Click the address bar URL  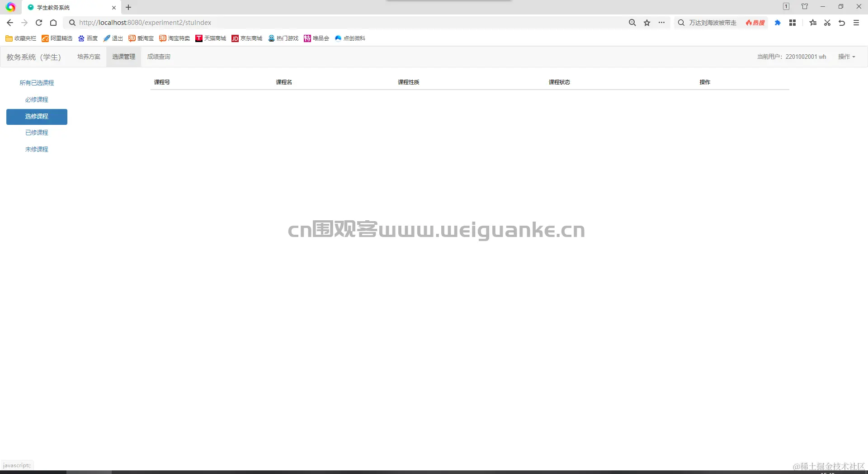pyautogui.click(x=145, y=23)
